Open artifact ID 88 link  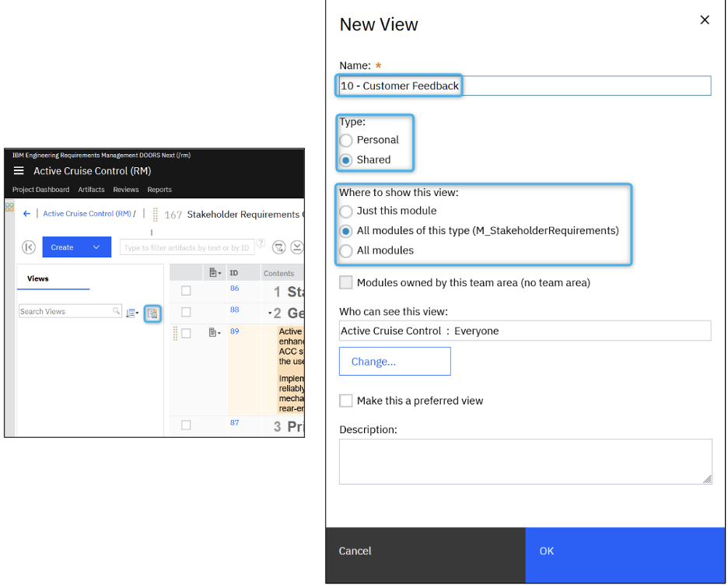point(234,310)
